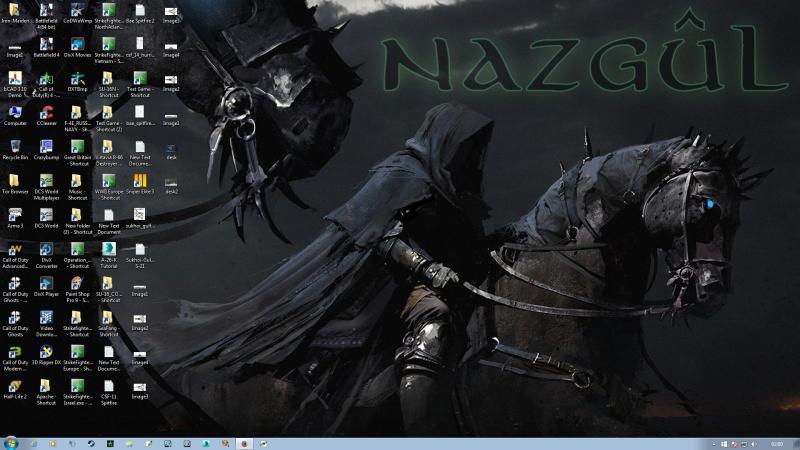Launch Call of Duty Advanced Warfare shortcut
800x450 pixels.
pyautogui.click(x=15, y=255)
